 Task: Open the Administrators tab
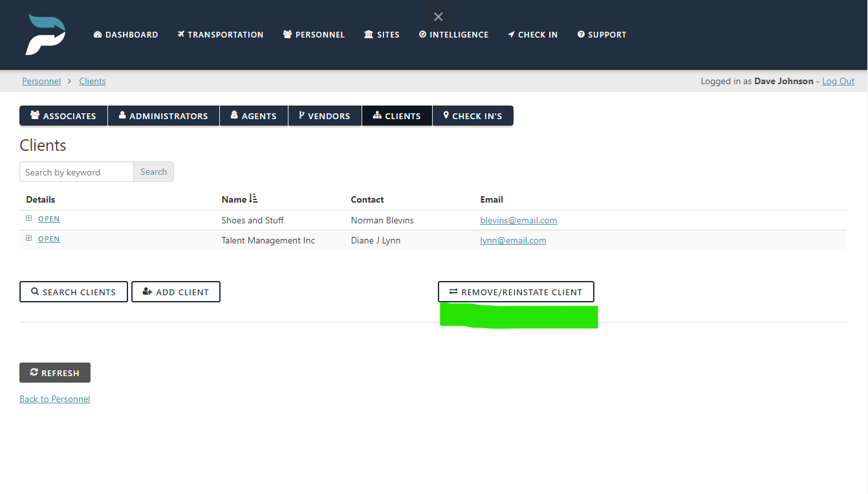tap(163, 115)
